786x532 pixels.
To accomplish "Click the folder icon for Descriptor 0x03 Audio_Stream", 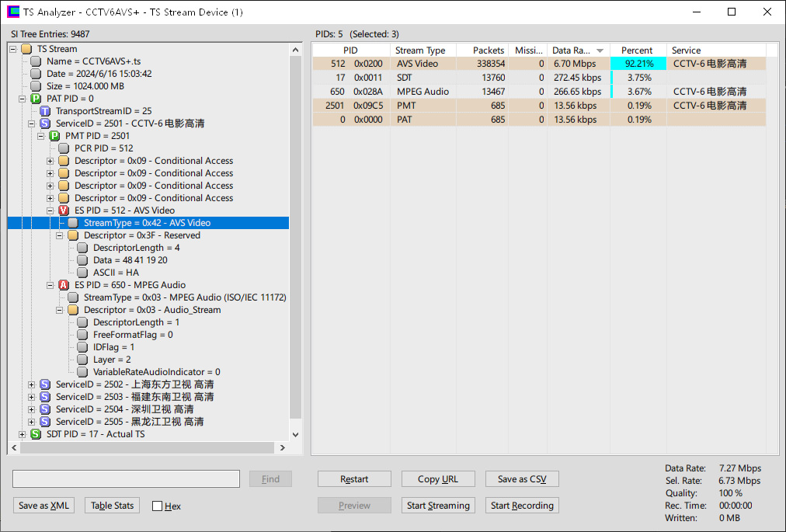I will pyautogui.click(x=73, y=310).
